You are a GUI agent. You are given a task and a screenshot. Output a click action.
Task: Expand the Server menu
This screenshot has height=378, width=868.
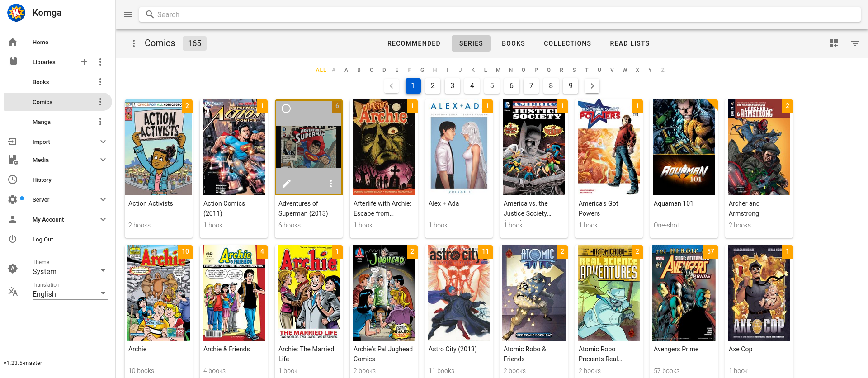pyautogui.click(x=103, y=199)
